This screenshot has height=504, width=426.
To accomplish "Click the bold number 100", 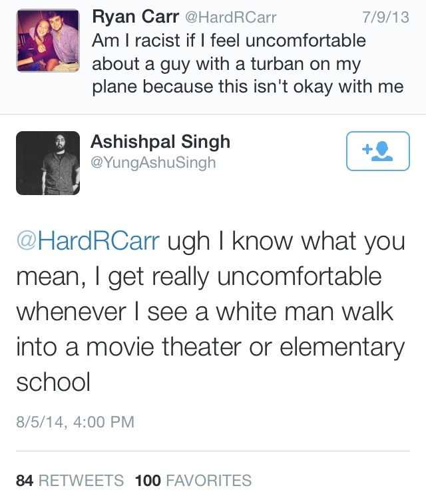I will tap(147, 480).
